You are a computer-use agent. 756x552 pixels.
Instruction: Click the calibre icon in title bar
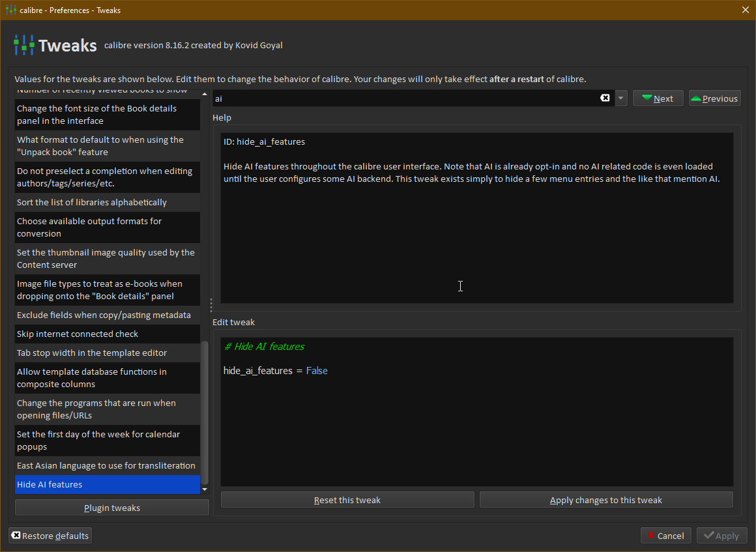[10, 10]
